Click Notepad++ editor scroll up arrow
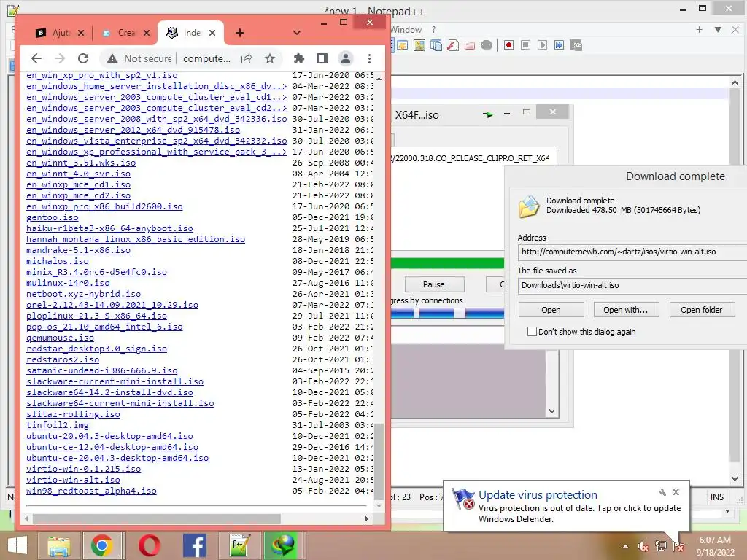The height and width of the screenshot is (560, 747). 735,82
